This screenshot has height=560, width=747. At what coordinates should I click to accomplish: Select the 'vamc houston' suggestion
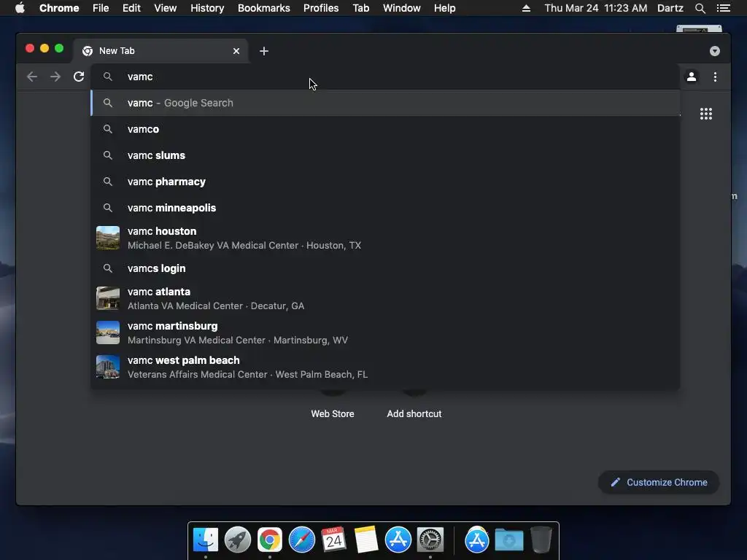[x=385, y=238]
